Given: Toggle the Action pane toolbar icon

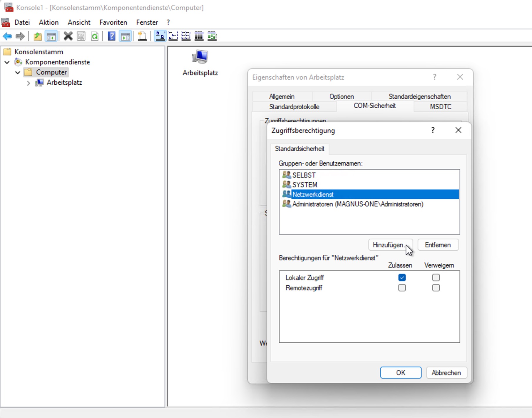Looking at the screenshot, I should [x=126, y=36].
